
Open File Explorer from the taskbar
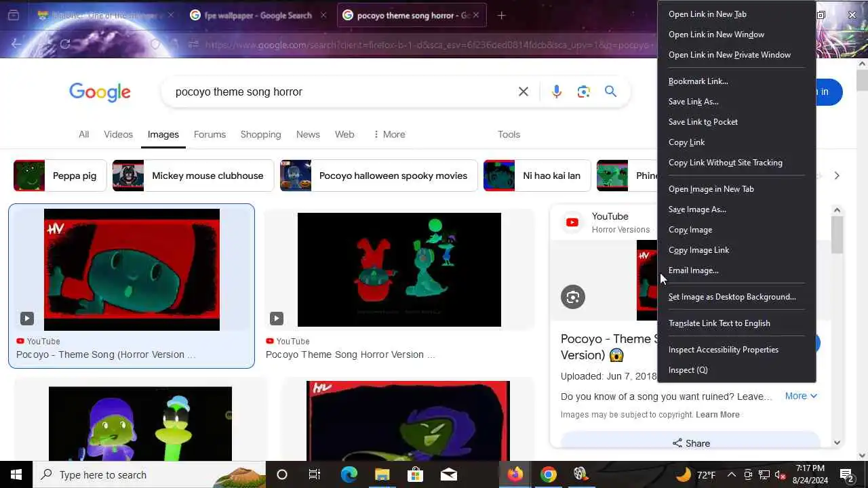click(382, 474)
